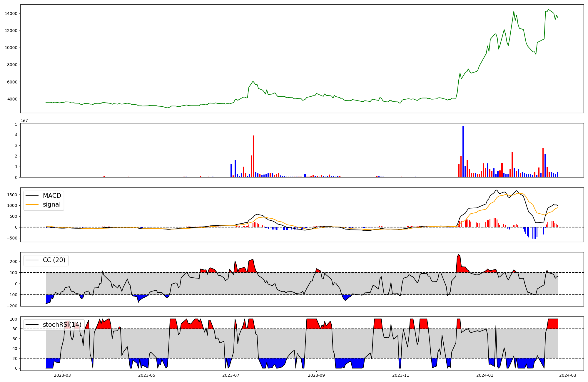Click the 2023-03 date tick label
The image size is (588, 382).
pos(63,375)
